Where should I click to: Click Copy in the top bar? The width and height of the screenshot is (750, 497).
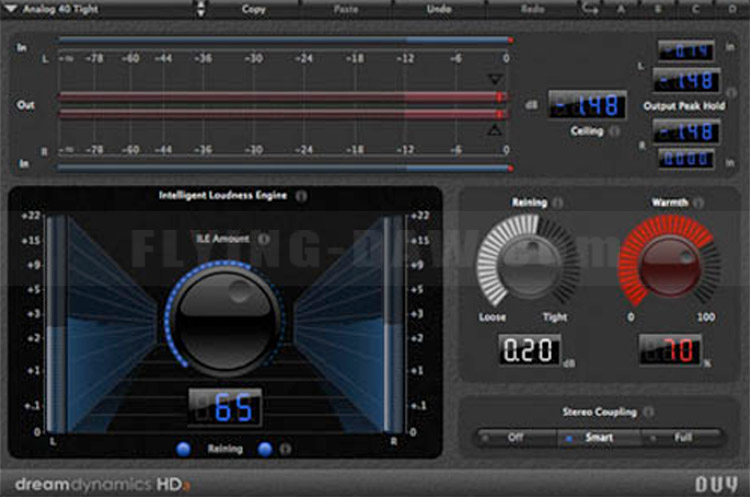click(254, 9)
